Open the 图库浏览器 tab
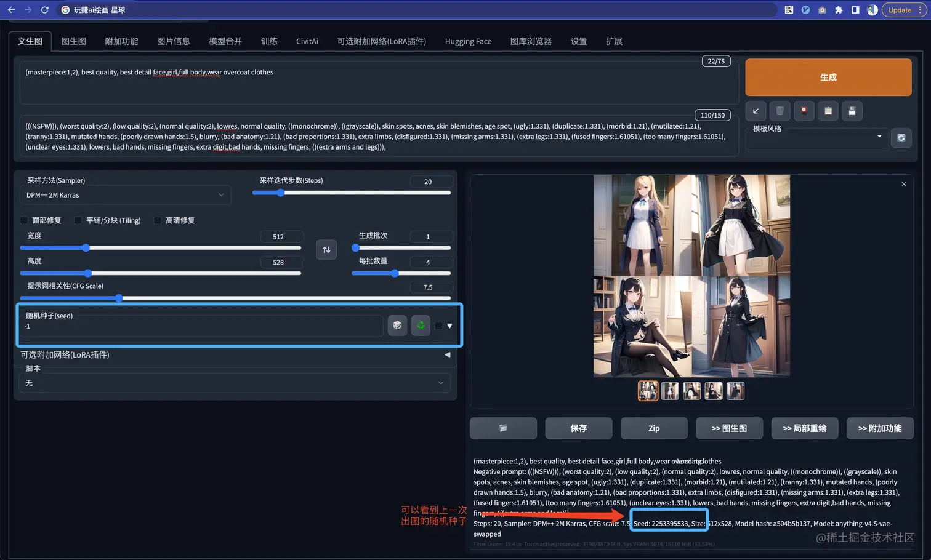This screenshot has height=560, width=931. click(x=531, y=41)
